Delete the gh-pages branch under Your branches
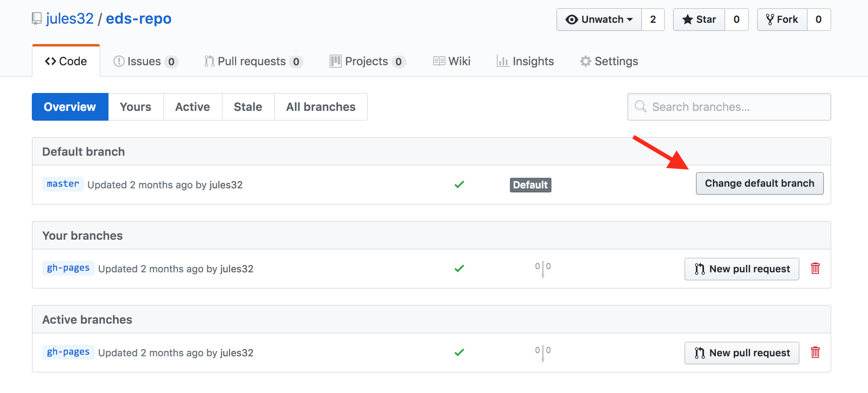This screenshot has height=393, width=868. coord(815,268)
